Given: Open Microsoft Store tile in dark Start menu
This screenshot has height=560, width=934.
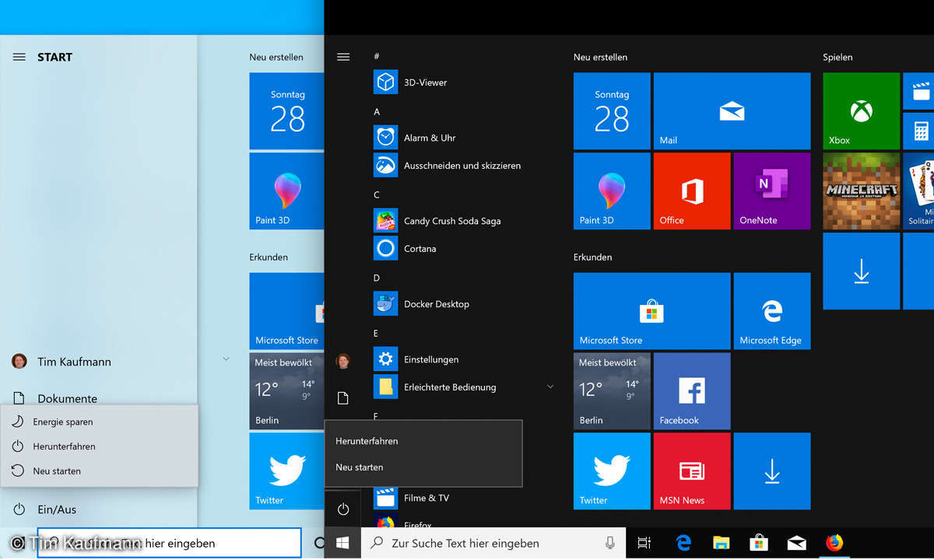Looking at the screenshot, I should pyautogui.click(x=651, y=311).
